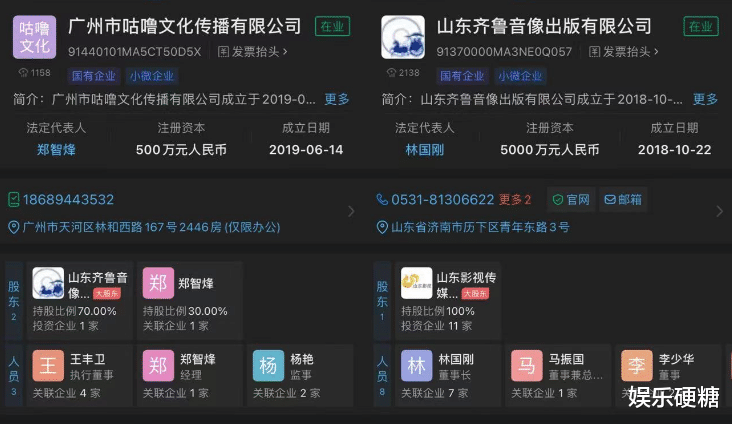Select founding date 2018-10-22
Screen dimensions: 732x424
tap(675, 150)
